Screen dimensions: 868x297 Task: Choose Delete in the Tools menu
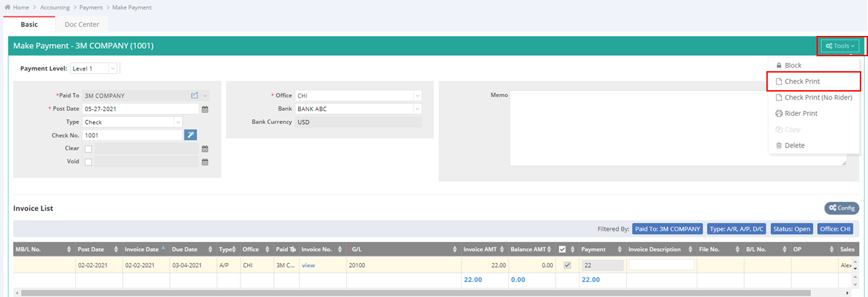point(794,146)
